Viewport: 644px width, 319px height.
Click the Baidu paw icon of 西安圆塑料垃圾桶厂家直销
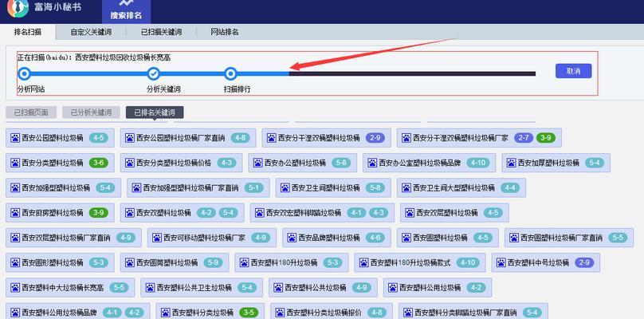514,238
